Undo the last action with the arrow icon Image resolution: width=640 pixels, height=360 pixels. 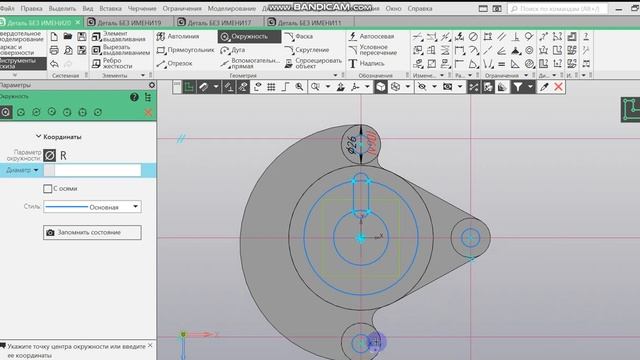54,64
